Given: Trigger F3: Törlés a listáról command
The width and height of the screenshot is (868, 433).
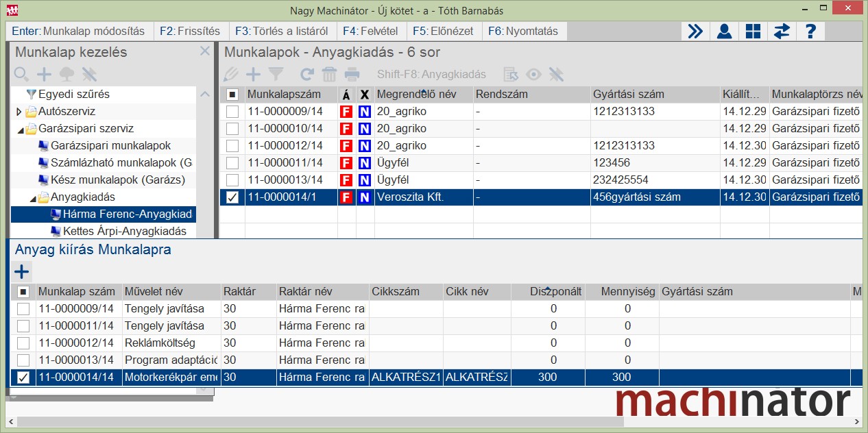Looking at the screenshot, I should [281, 31].
